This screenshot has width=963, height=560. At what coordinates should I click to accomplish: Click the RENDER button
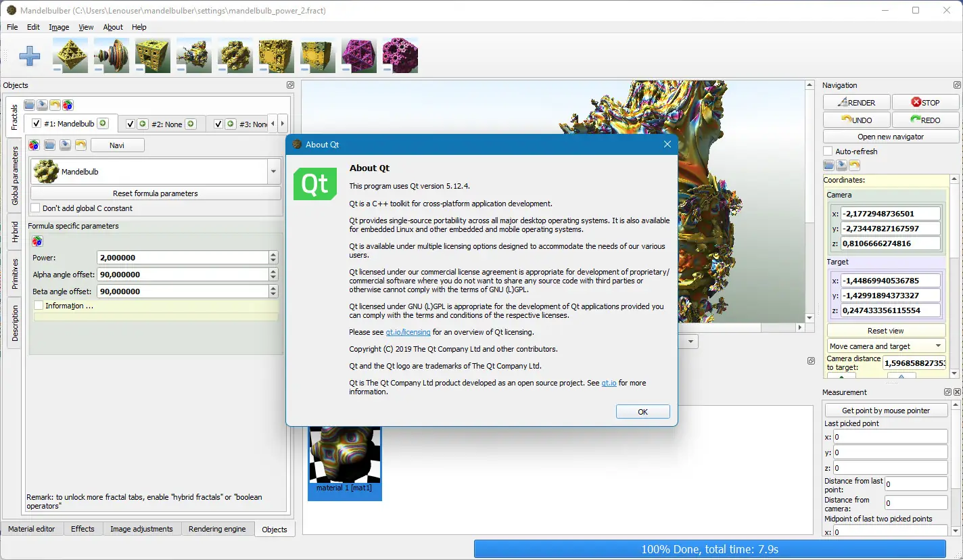coord(856,102)
